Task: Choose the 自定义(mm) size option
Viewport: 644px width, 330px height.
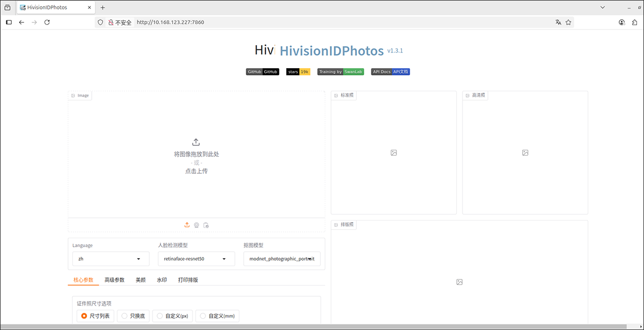Action: [x=217, y=316]
